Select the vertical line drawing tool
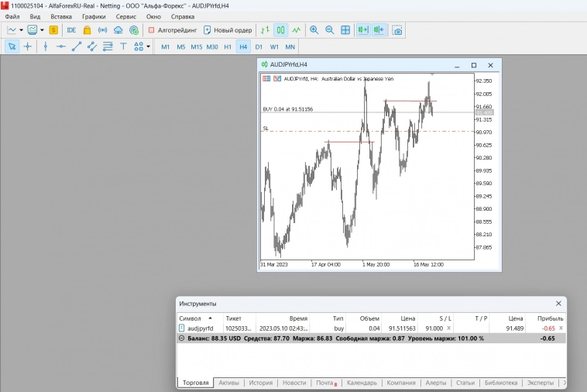 46,46
